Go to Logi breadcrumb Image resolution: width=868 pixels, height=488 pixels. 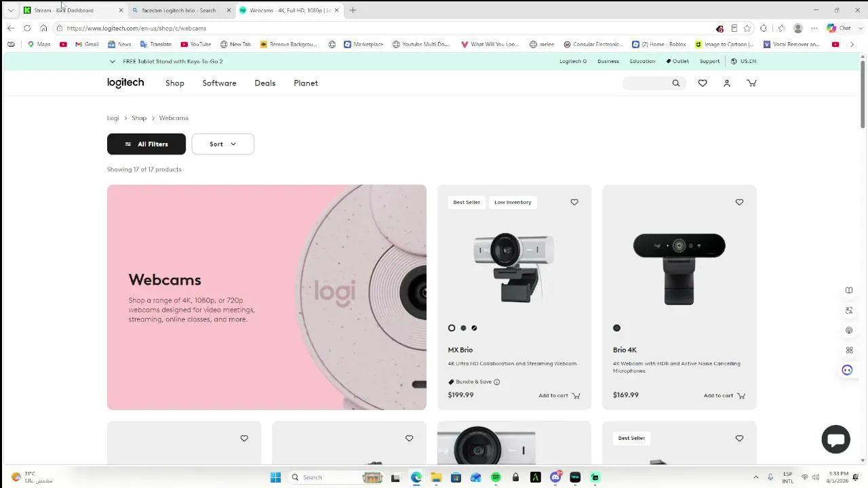point(113,118)
